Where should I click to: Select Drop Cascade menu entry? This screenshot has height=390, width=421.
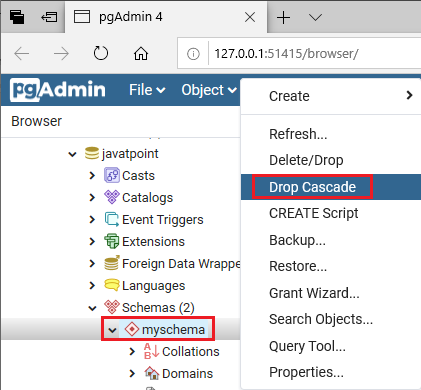click(x=331, y=187)
